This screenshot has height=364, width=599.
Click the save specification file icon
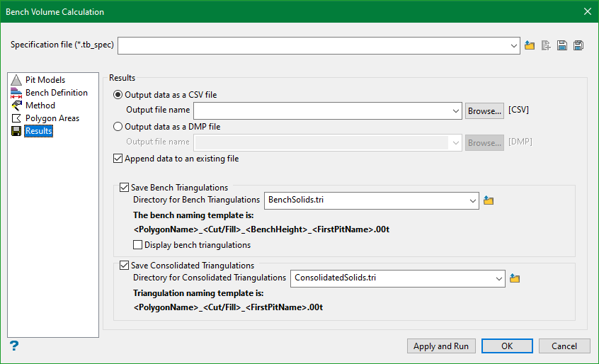click(x=562, y=46)
